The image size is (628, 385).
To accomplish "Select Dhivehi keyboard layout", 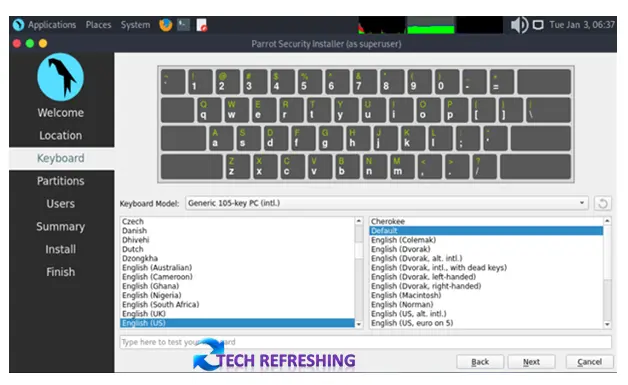I will click(x=237, y=240).
